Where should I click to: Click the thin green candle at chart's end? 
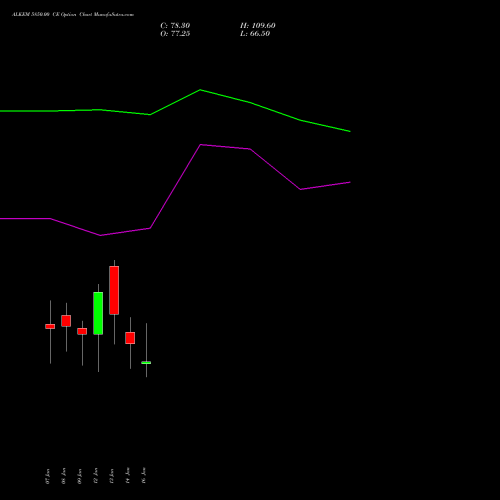pyautogui.click(x=146, y=363)
